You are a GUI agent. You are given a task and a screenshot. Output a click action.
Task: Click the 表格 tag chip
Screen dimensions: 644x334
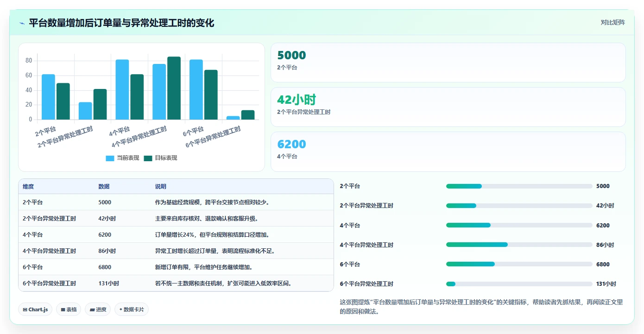click(x=69, y=309)
